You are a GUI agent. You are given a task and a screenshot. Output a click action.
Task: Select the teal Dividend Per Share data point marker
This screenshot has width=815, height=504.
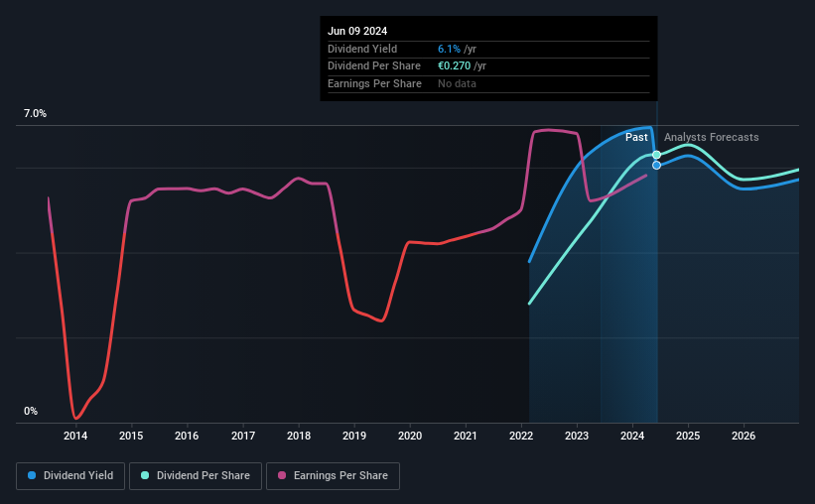tap(656, 155)
